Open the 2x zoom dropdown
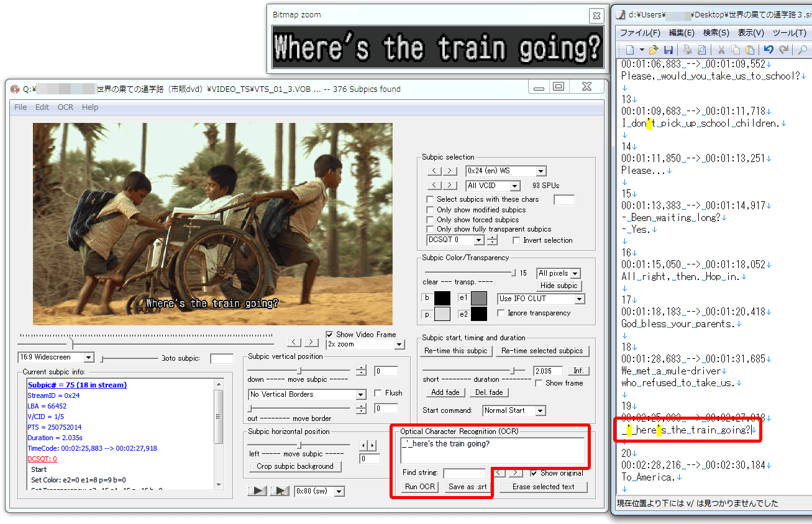This screenshot has width=812, height=524. [x=365, y=345]
